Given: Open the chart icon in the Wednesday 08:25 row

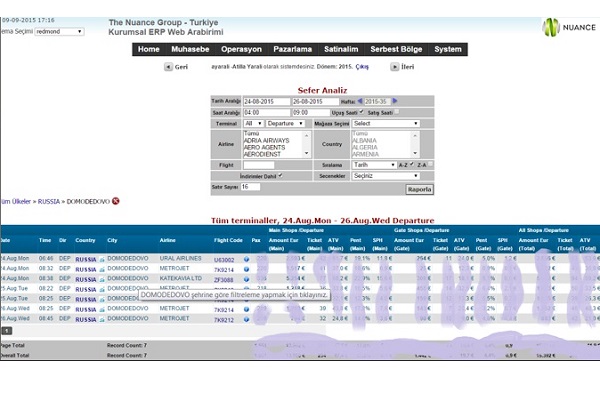Looking at the screenshot, I should pyautogui.click(x=102, y=309).
